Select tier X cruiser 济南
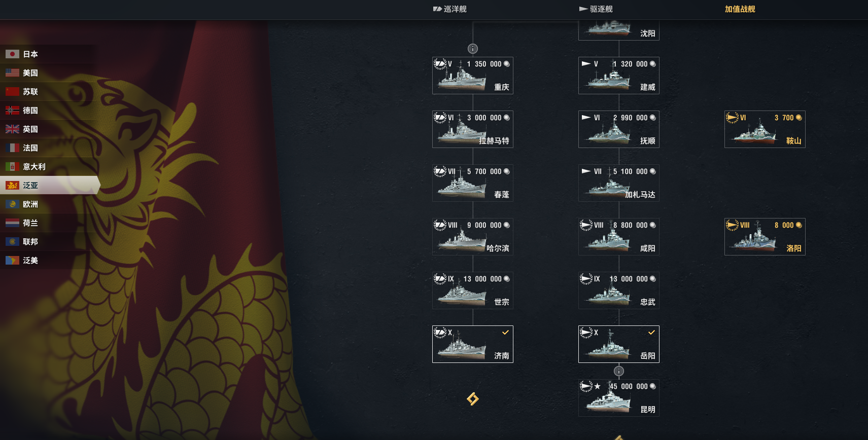Screen dimensions: 868x440 (473, 344)
